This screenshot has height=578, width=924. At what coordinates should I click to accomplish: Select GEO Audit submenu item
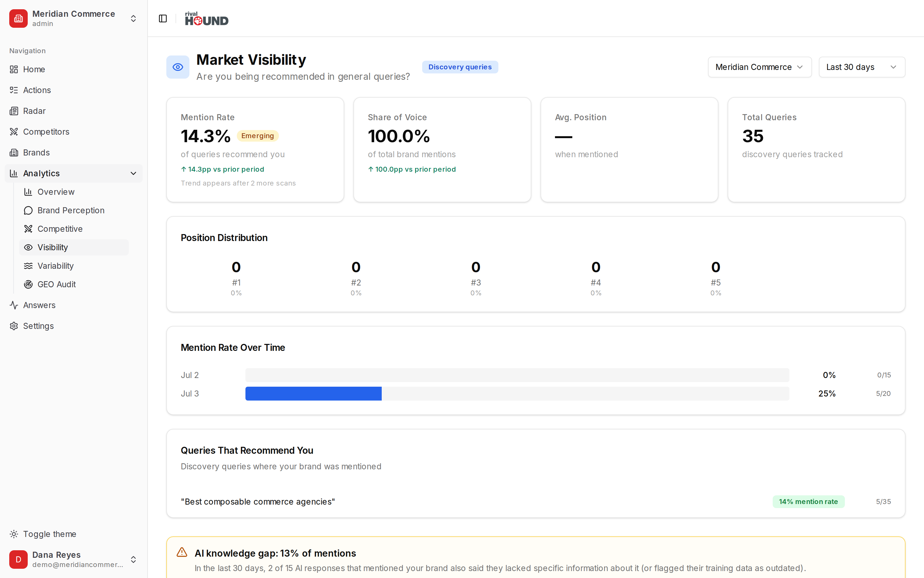tap(74, 284)
